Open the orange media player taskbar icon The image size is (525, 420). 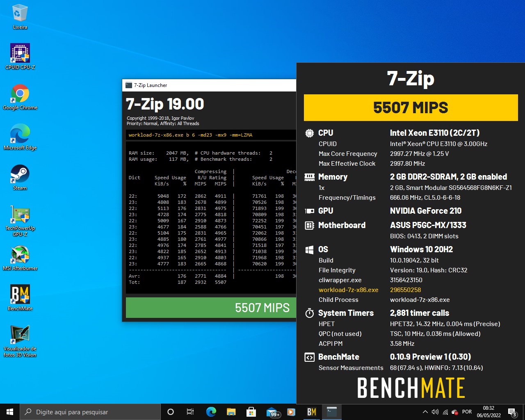coord(291,412)
